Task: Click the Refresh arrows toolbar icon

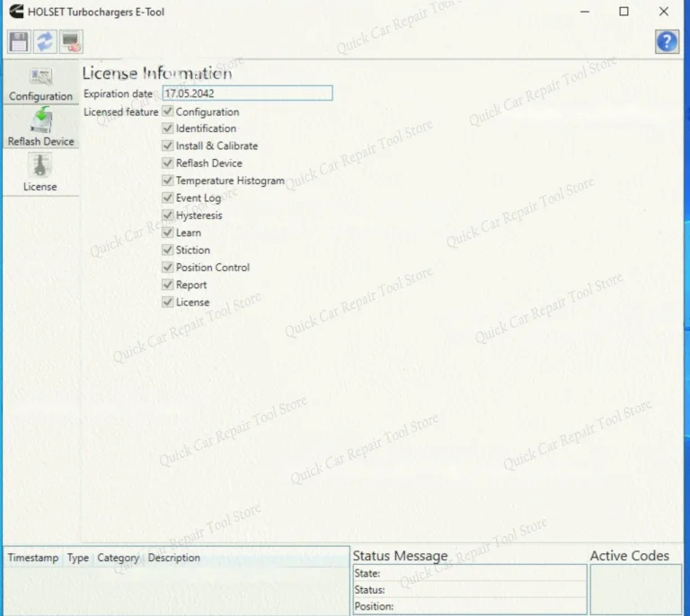Action: pos(45,42)
